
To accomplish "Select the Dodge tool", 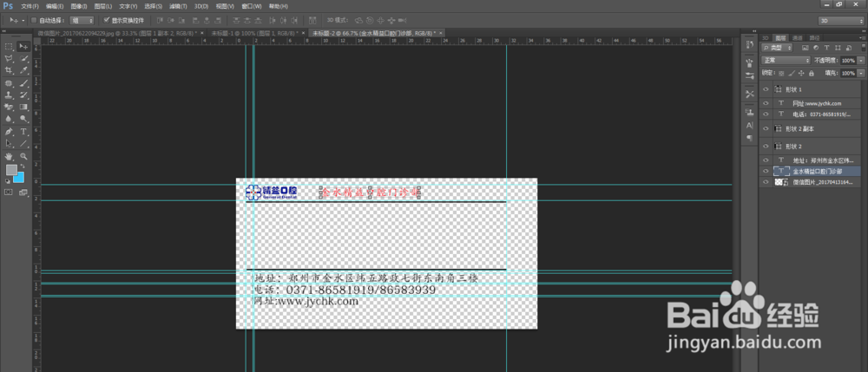I will click(23, 118).
